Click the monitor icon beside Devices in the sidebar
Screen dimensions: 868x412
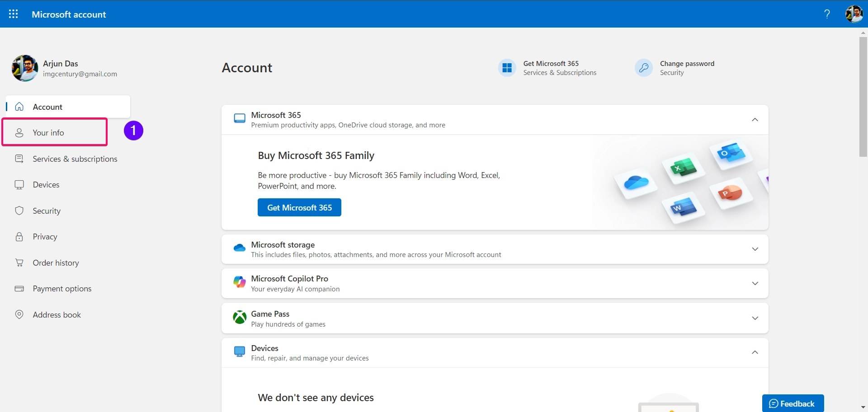(x=19, y=185)
